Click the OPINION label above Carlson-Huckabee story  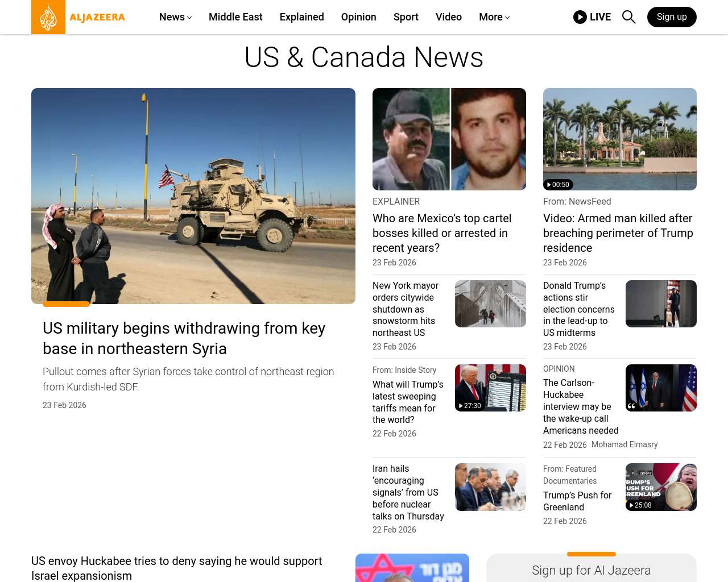pyautogui.click(x=559, y=369)
